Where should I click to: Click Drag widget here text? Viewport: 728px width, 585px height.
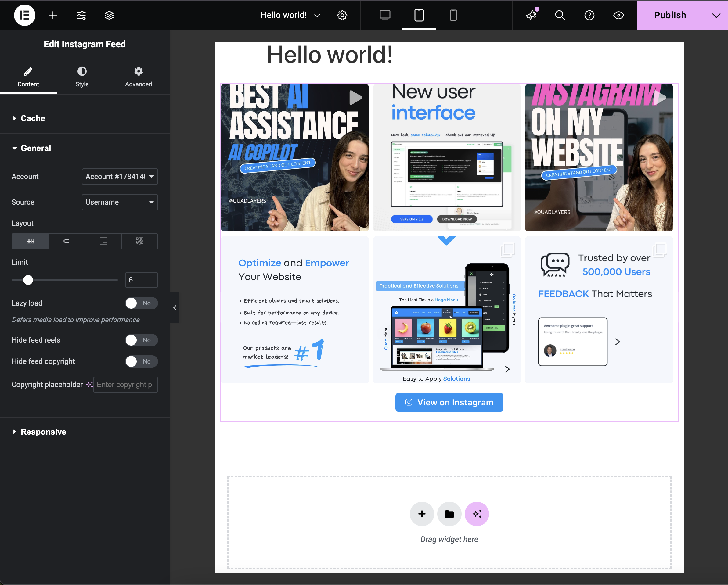449,539
